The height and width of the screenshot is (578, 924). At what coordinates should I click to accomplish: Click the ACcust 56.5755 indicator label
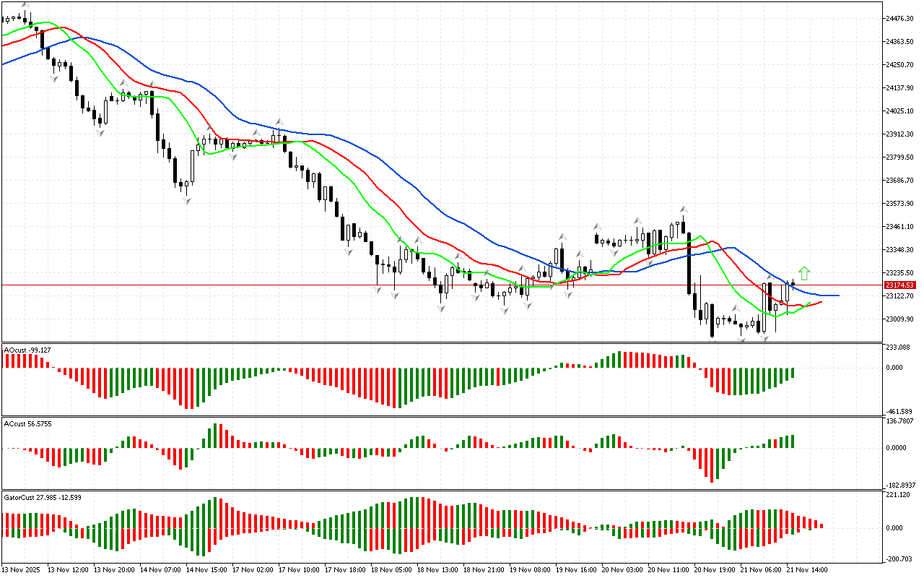pos(27,423)
